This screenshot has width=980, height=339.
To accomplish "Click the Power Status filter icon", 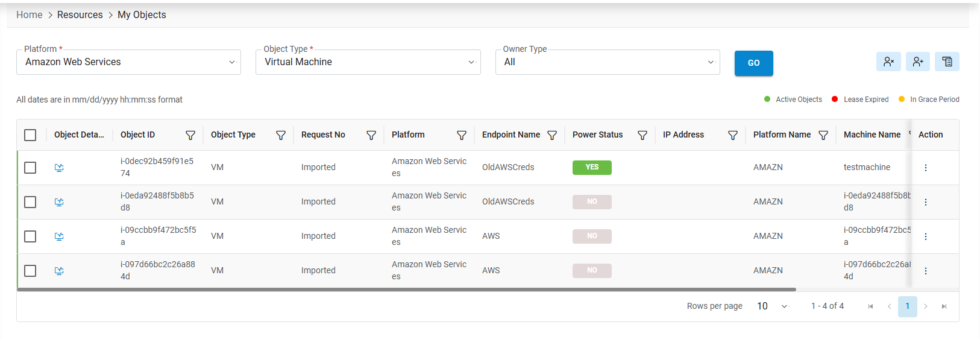I will click(x=642, y=135).
